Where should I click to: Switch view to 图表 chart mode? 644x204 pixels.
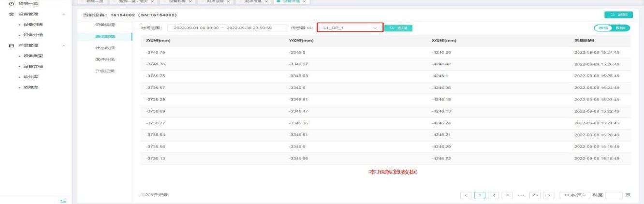click(619, 28)
